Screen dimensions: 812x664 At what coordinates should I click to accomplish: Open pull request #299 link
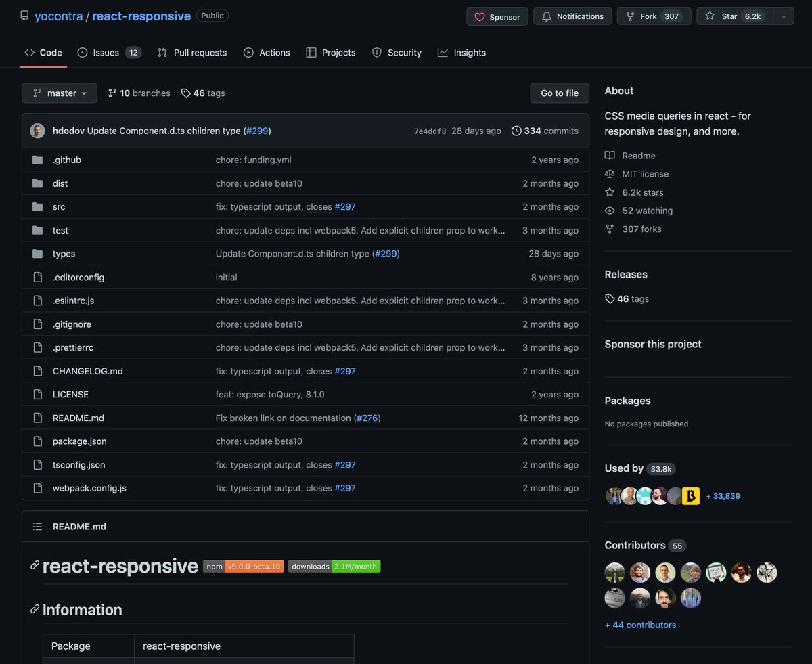(257, 130)
